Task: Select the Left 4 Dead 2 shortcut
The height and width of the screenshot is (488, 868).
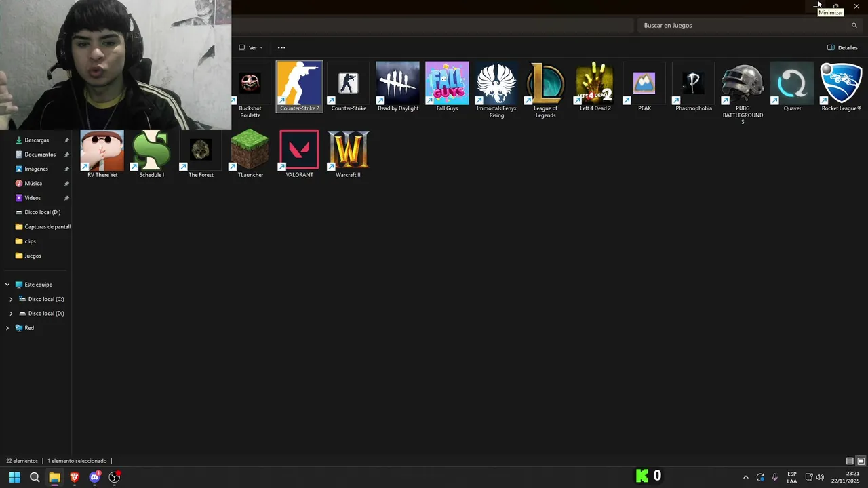Action: 595,87
